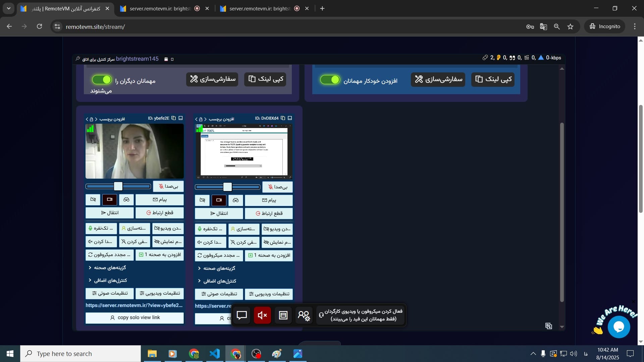Expand کنترل‌های اضافی for guest DvD8Xd4
644x362 pixels.
(x=217, y=281)
